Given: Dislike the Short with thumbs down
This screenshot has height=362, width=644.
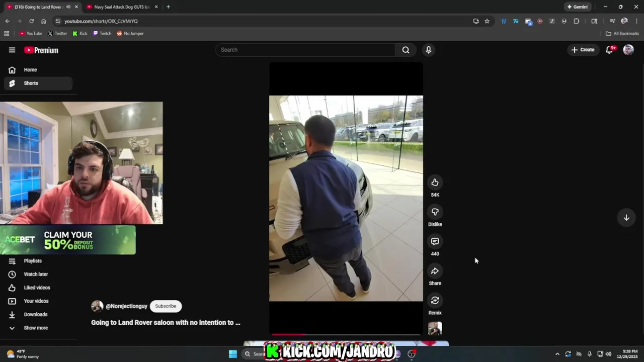Looking at the screenshot, I should (x=435, y=212).
